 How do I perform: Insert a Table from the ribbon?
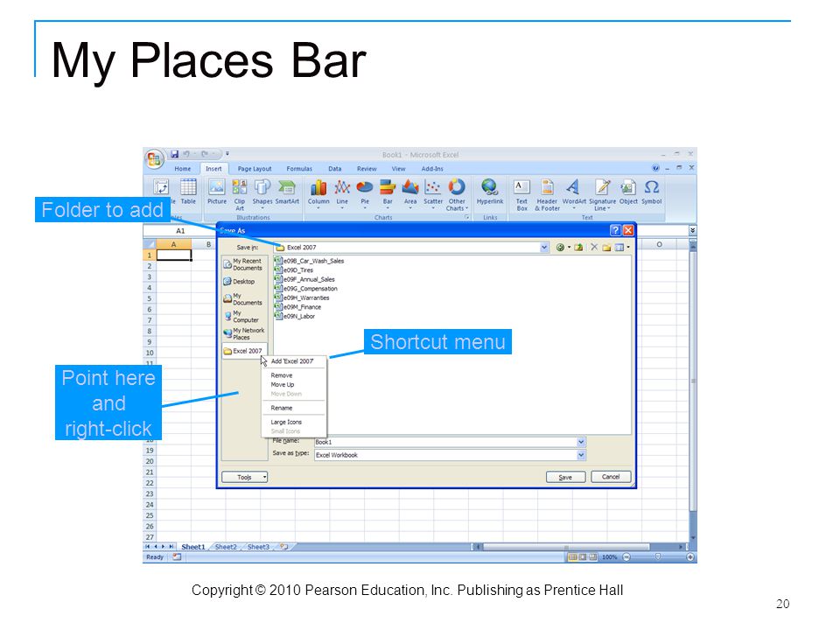point(188,192)
